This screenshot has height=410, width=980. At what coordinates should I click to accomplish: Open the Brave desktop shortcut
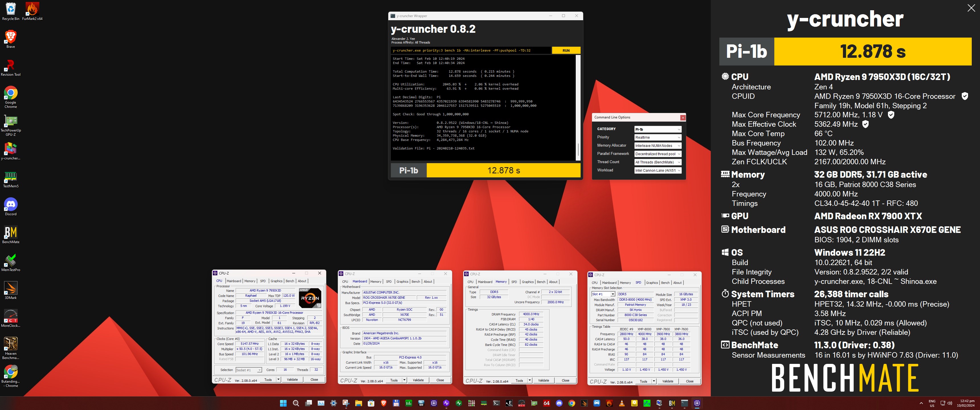[x=11, y=39]
